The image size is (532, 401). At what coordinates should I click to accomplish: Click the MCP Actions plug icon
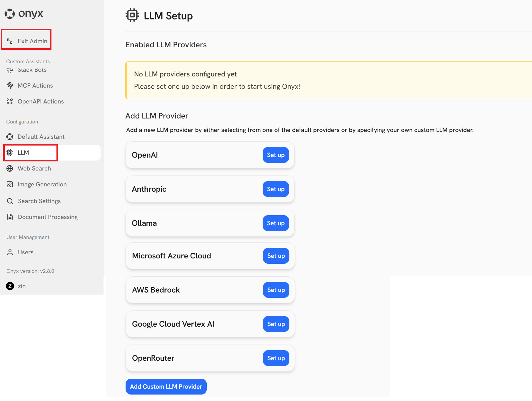click(10, 85)
